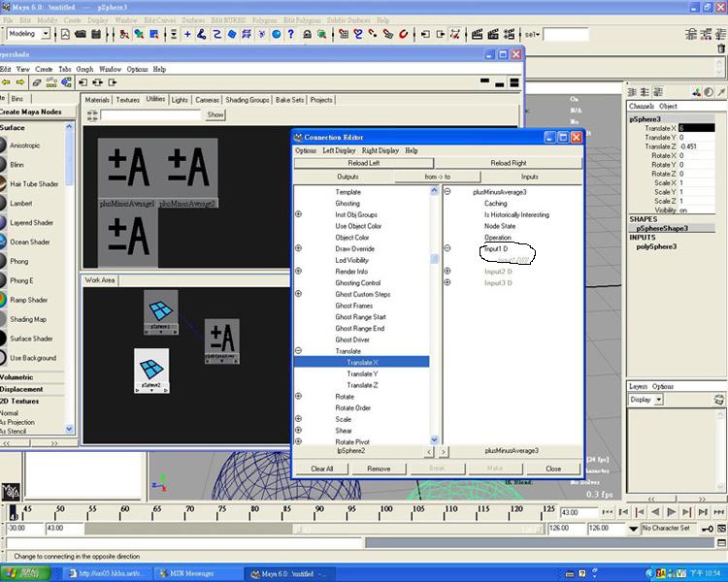Click frame 80 on the time slider
The image size is (728, 582).
point(254,512)
